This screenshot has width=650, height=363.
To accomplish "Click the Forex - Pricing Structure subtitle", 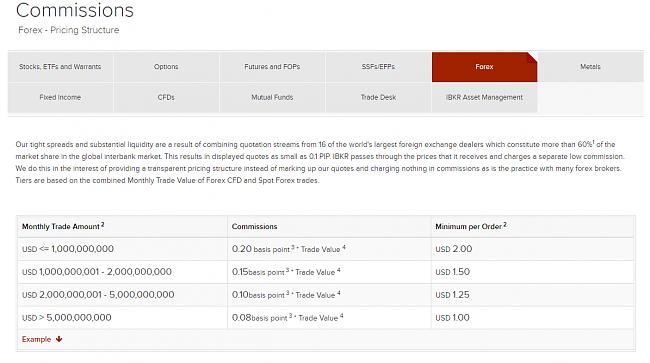I will (x=69, y=30).
